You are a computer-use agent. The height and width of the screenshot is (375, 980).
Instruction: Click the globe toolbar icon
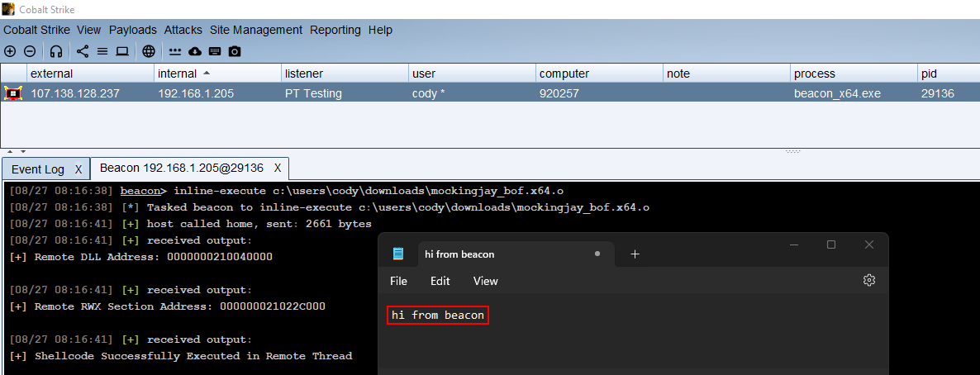coord(148,51)
